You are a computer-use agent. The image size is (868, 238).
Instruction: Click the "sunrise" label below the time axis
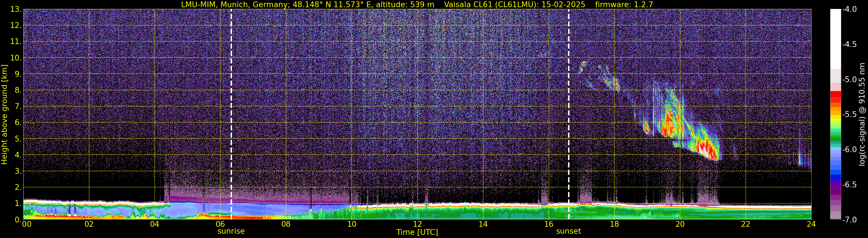[x=231, y=231]
